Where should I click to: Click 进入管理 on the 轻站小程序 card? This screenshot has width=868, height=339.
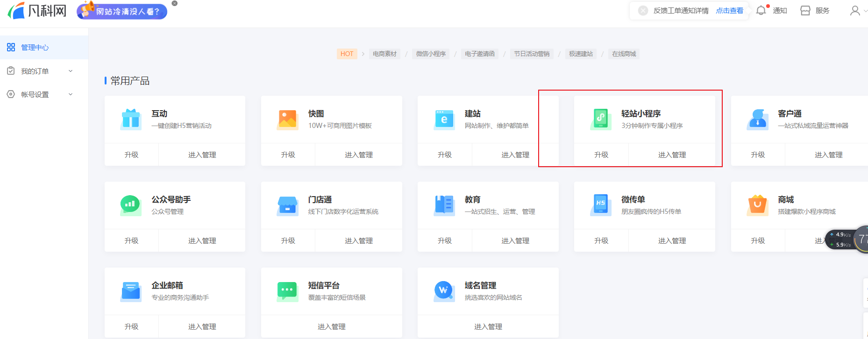(x=672, y=155)
